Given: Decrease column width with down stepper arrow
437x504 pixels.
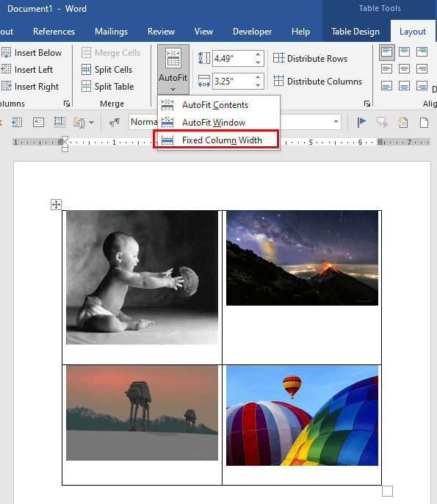Looking at the screenshot, I should point(258,85).
